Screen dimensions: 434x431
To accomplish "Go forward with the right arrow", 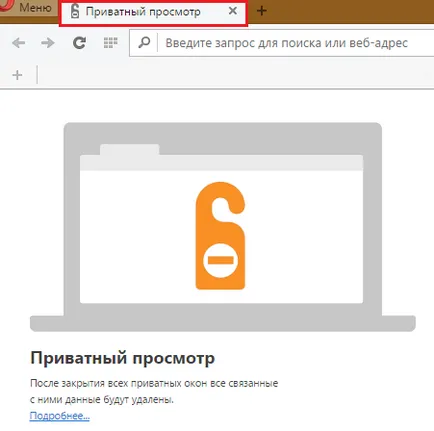I will tap(48, 43).
